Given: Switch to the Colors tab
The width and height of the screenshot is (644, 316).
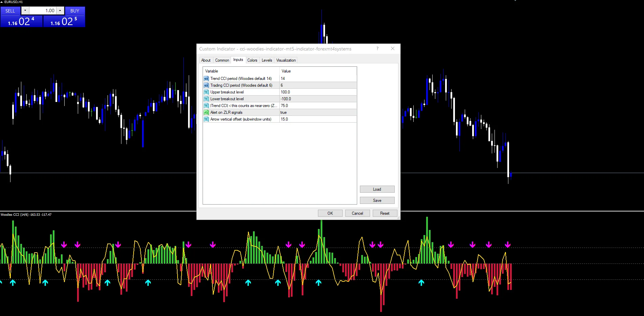Looking at the screenshot, I should [x=252, y=60].
